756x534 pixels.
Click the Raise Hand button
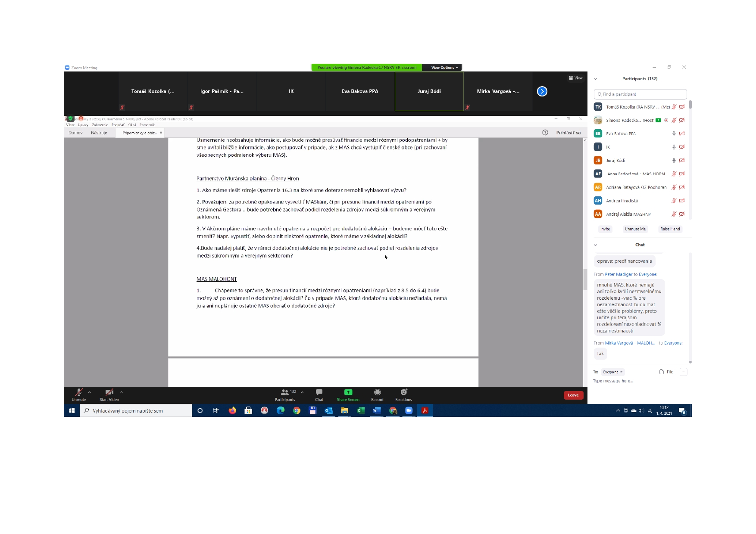pos(670,229)
